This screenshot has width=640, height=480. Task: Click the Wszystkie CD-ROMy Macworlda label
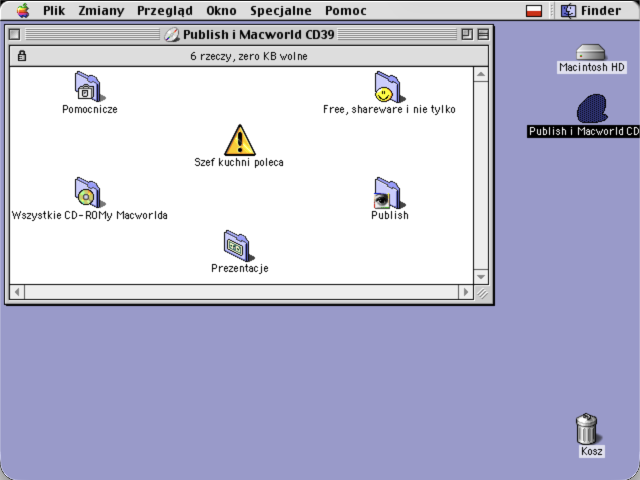tap(89, 216)
